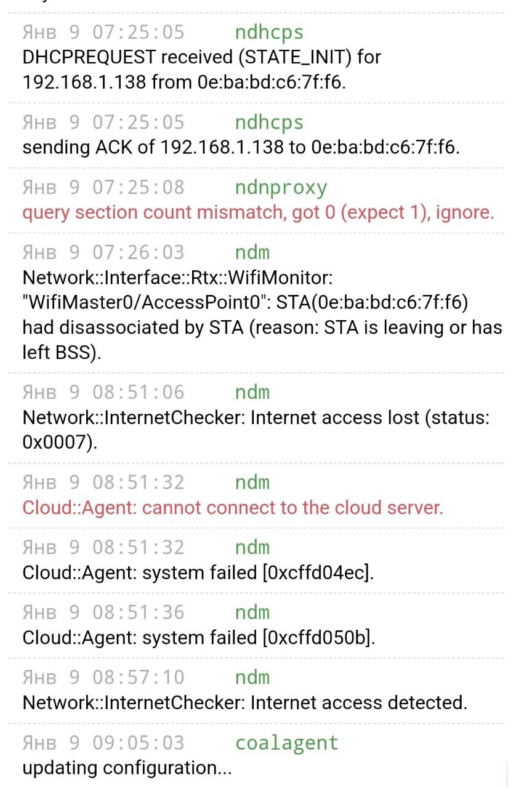This screenshot has width=532, height=788.
Task: Click the ndm label at 08:57:10
Action: tap(252, 677)
